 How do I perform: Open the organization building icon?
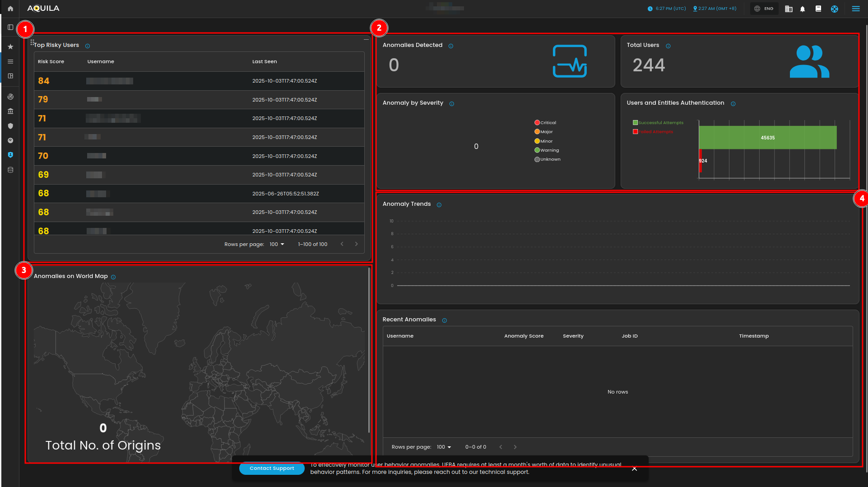click(x=789, y=9)
